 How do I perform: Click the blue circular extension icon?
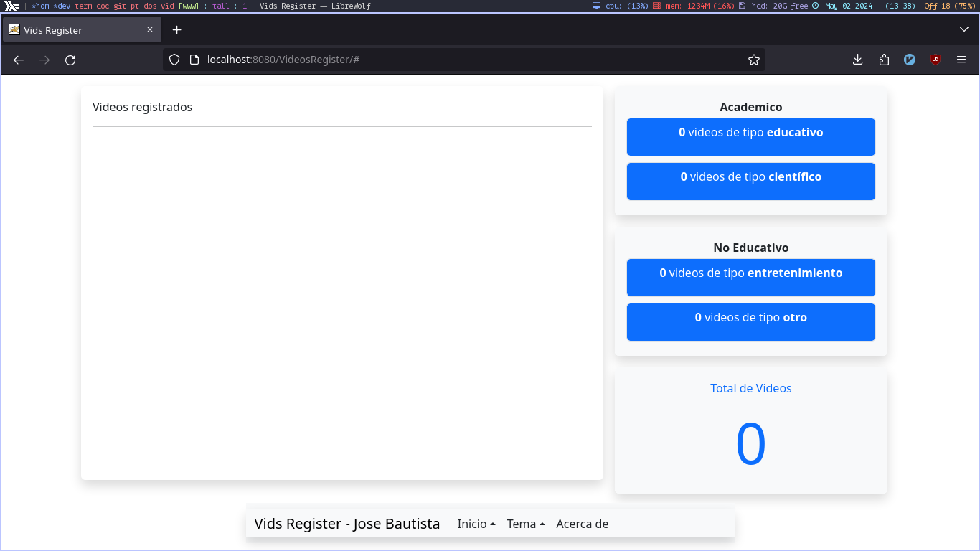click(910, 60)
